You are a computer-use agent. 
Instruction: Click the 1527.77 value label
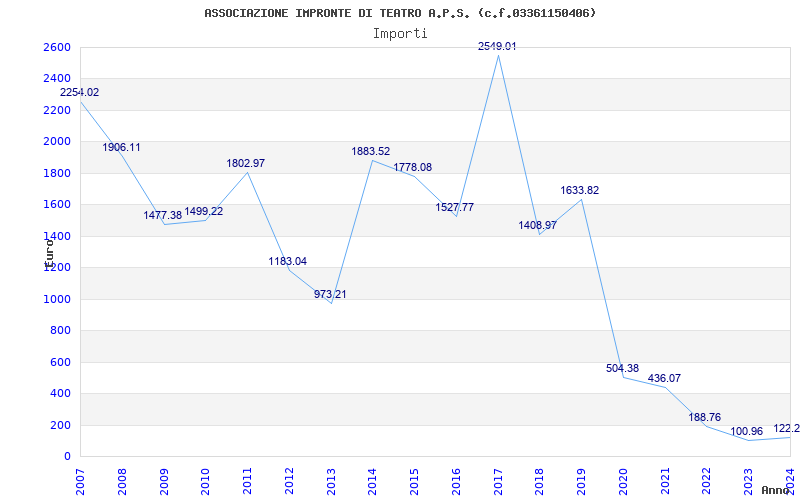point(455,207)
